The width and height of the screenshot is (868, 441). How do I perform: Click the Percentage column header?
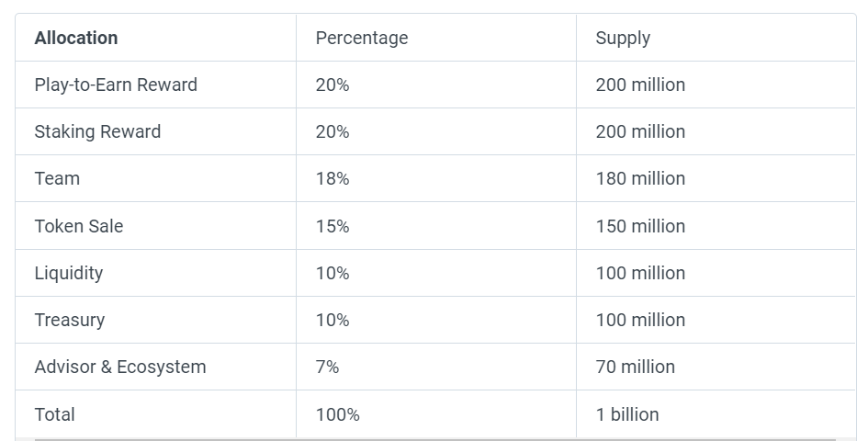[361, 38]
